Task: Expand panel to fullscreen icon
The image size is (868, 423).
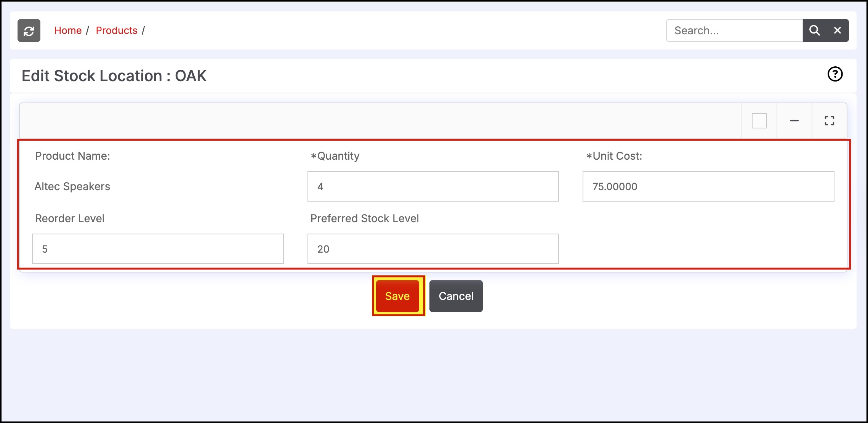Action: [830, 121]
